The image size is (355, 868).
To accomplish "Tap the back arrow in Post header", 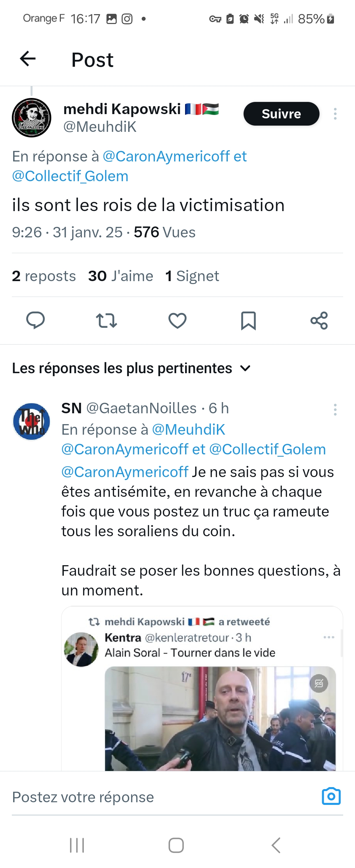I will (x=28, y=59).
